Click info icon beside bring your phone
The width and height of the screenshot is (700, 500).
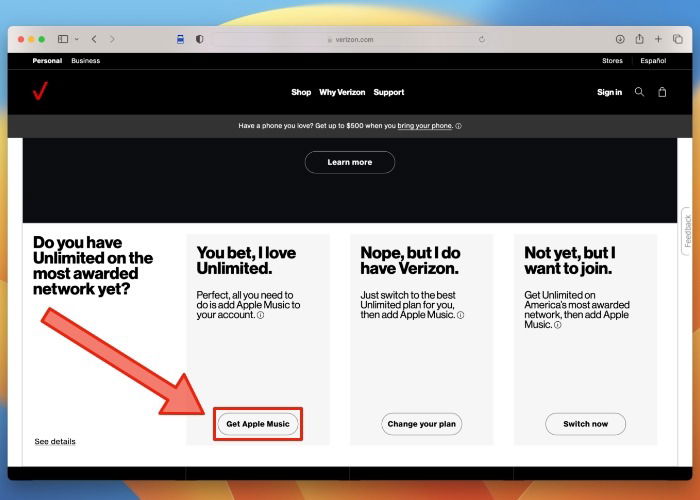[x=458, y=126]
